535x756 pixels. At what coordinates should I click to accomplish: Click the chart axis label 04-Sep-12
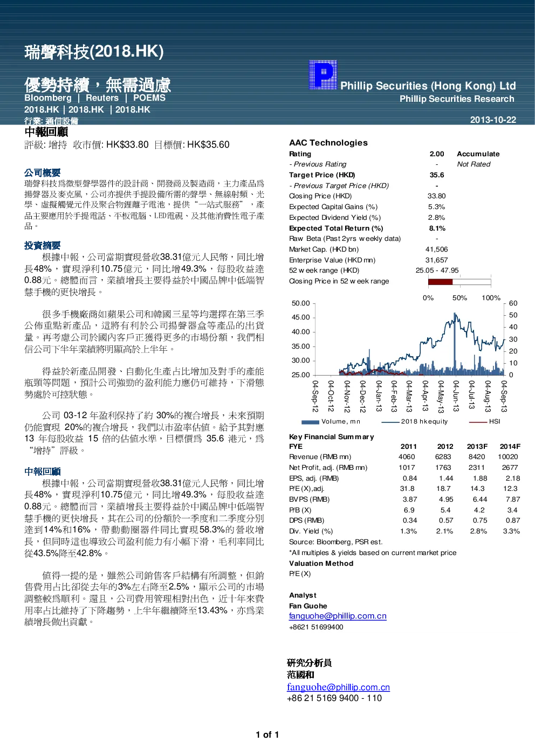click(315, 396)
